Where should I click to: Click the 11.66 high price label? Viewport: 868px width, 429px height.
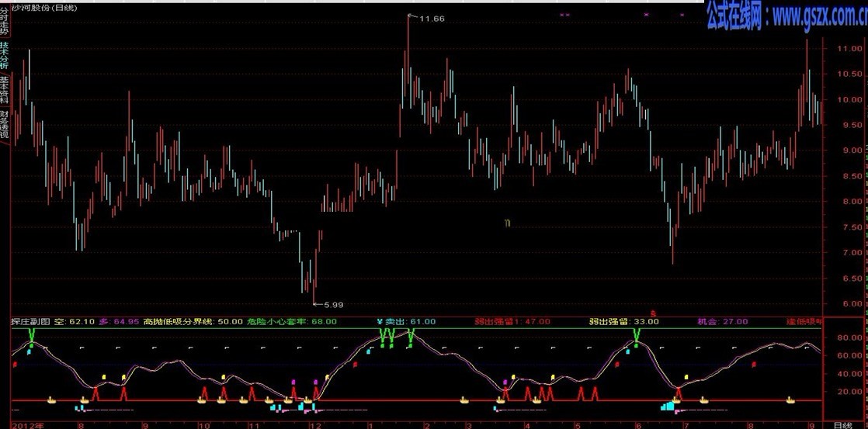point(432,19)
